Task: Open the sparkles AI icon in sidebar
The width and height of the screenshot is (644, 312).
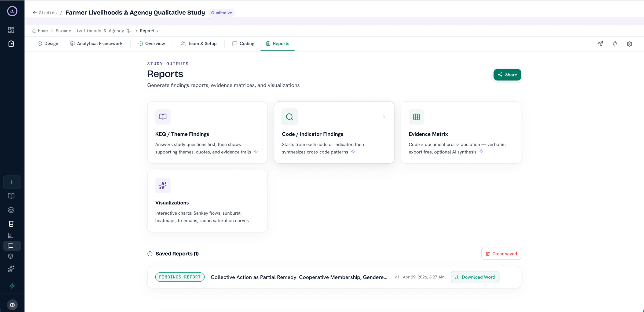Action: click(11, 269)
